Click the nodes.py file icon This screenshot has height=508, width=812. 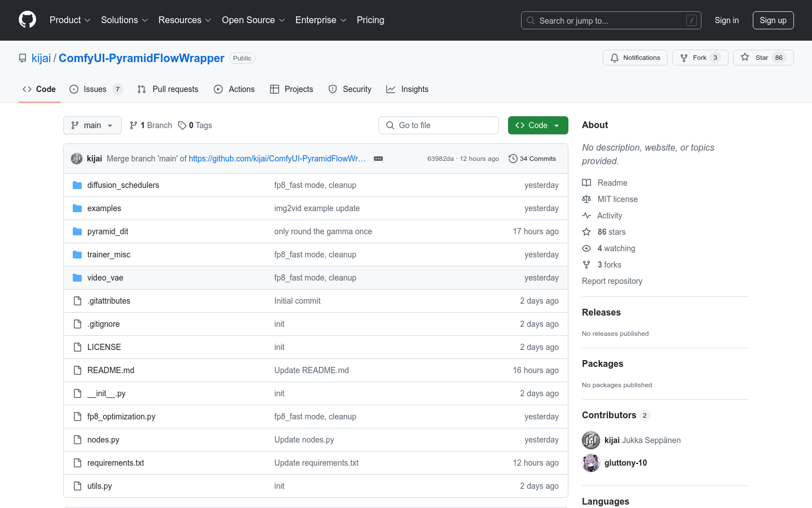(x=77, y=440)
